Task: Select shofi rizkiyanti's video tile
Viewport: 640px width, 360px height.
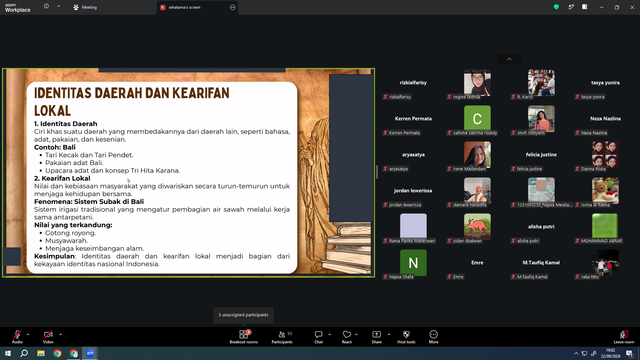Action: coord(541,119)
